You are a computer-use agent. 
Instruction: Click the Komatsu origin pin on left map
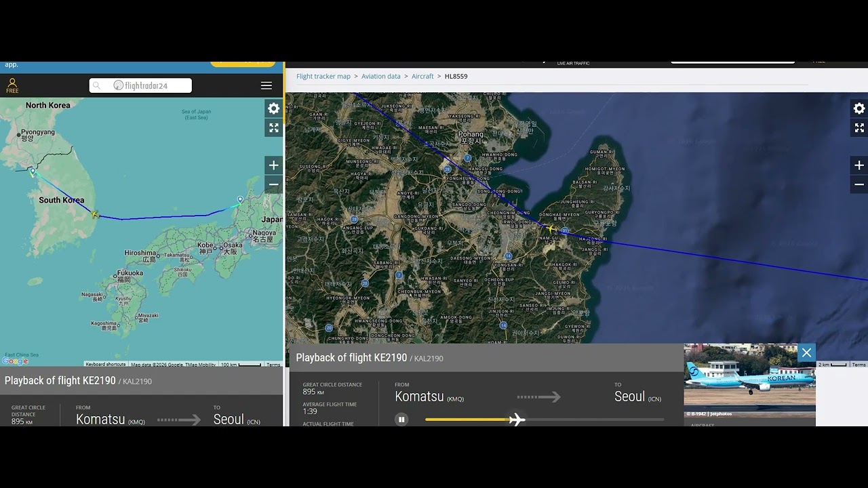point(240,200)
